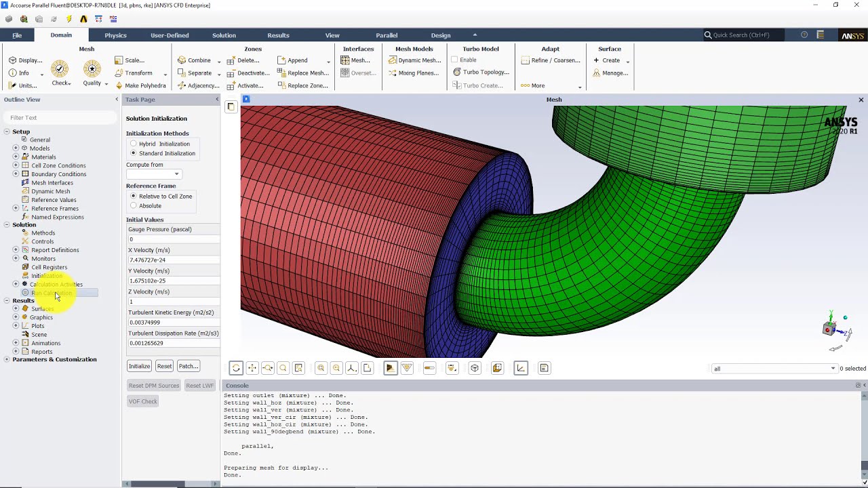
Task: Click the lighting display toolbar icon
Action: [452, 368]
